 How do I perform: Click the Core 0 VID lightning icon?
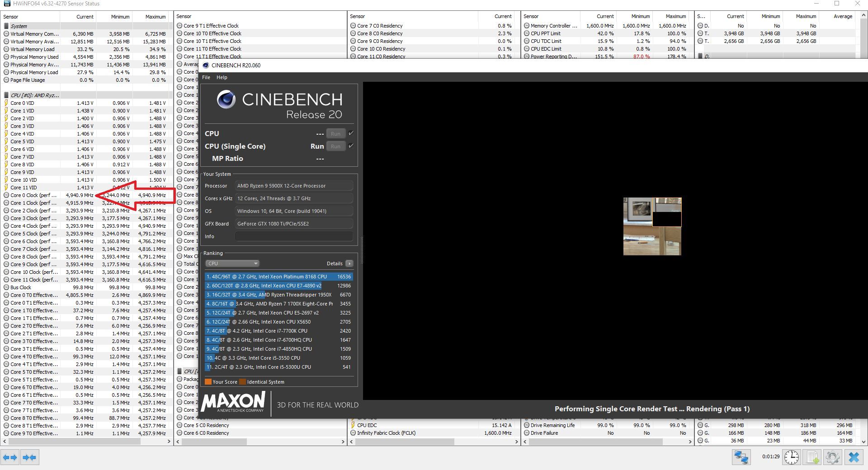pos(6,103)
